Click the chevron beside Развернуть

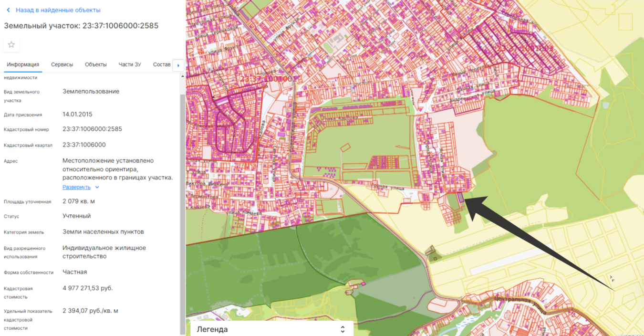point(97,188)
